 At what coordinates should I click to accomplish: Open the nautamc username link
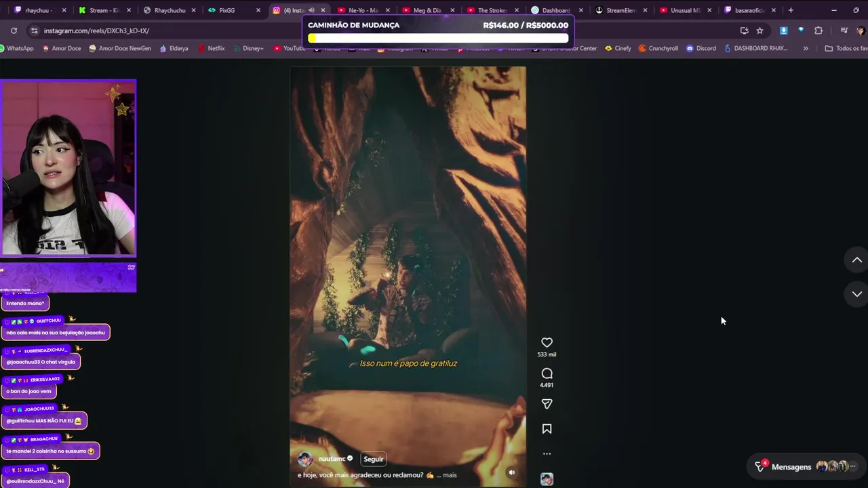pos(332,459)
